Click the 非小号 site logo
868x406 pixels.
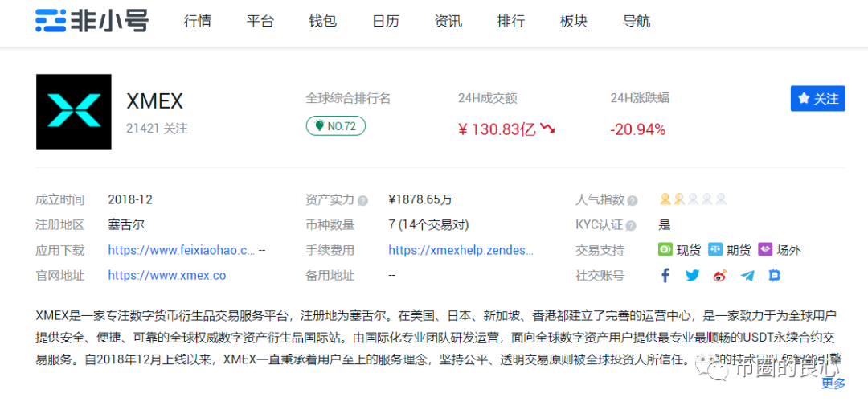coord(92,21)
